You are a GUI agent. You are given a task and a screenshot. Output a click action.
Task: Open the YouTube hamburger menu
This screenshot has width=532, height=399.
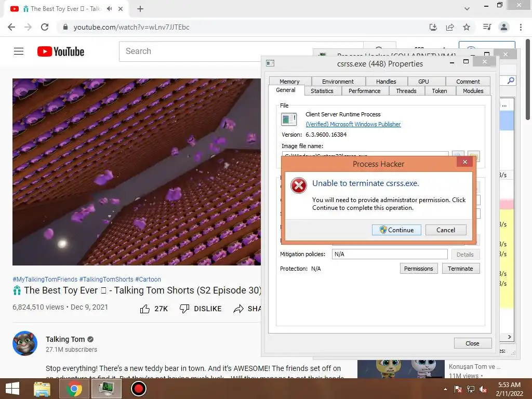(x=19, y=51)
